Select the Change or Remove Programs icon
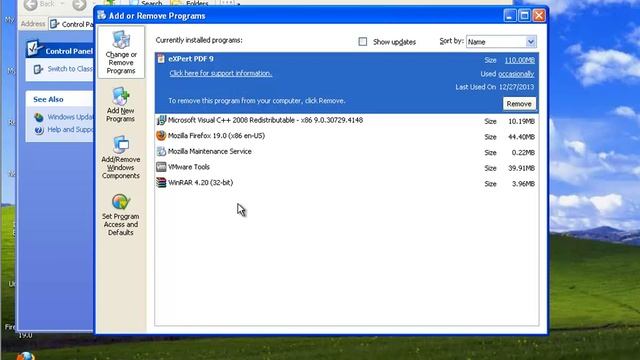 click(121, 39)
